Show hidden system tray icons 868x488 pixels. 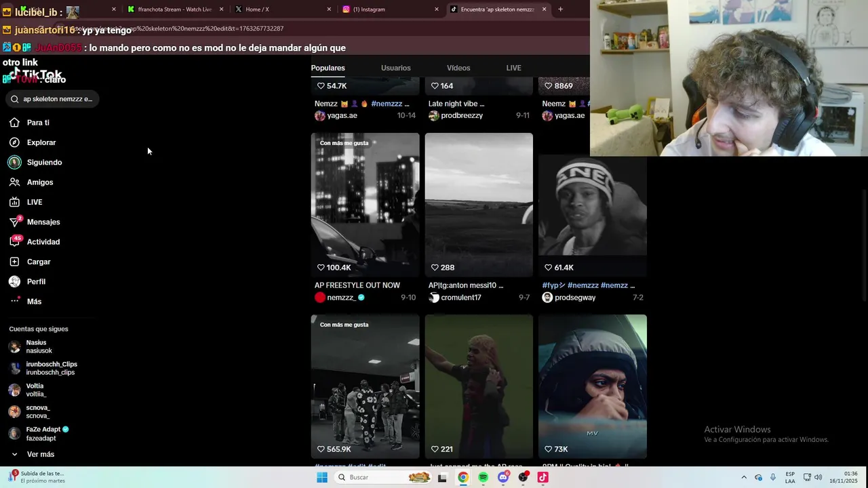point(744,477)
